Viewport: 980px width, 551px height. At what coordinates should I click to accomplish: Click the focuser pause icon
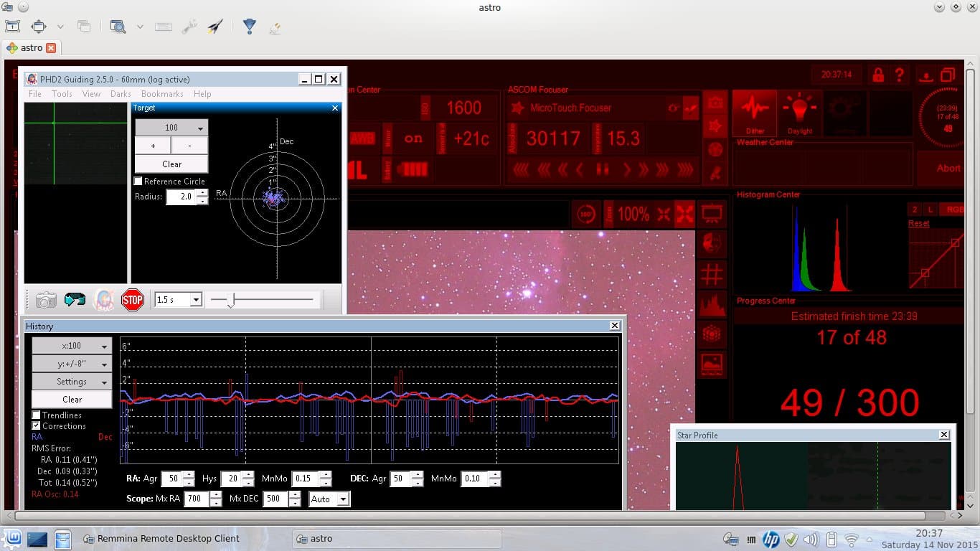coord(603,170)
